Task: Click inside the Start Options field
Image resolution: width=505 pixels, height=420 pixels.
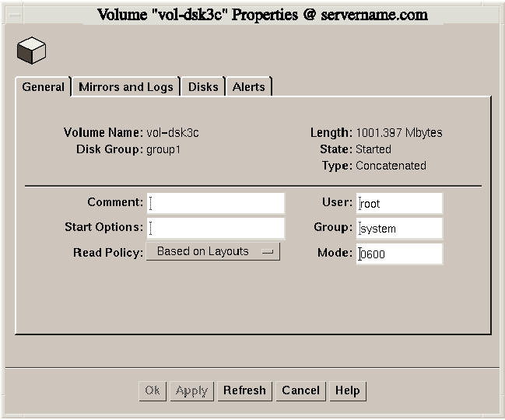Action: pos(216,228)
